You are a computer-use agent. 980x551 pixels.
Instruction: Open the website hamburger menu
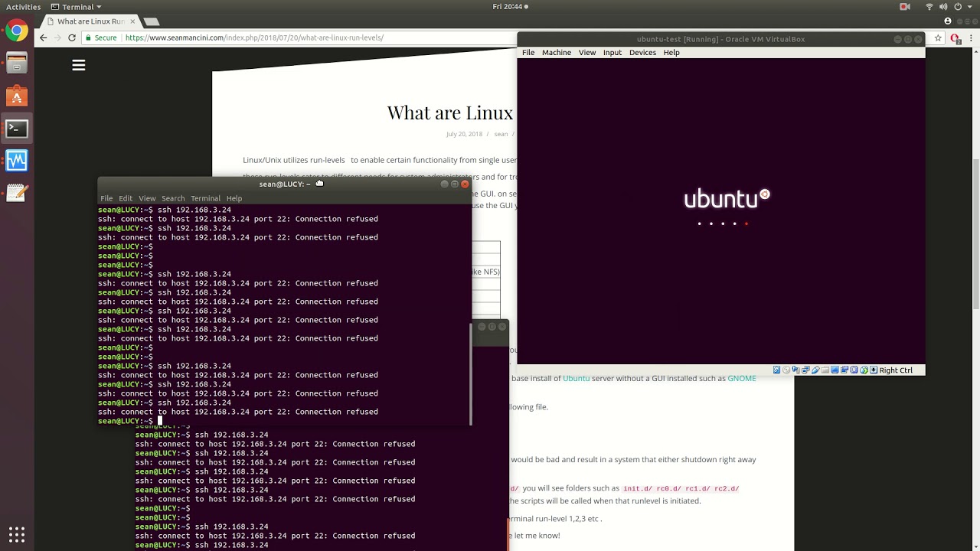pyautogui.click(x=78, y=65)
